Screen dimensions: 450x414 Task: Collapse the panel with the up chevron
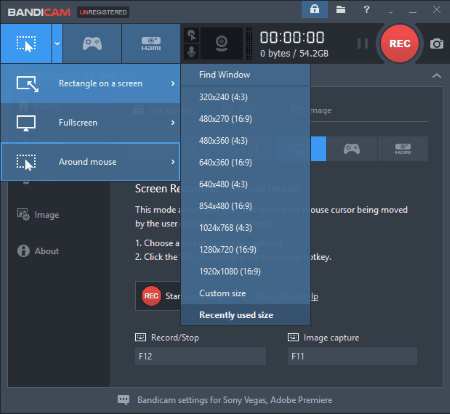tap(436, 76)
